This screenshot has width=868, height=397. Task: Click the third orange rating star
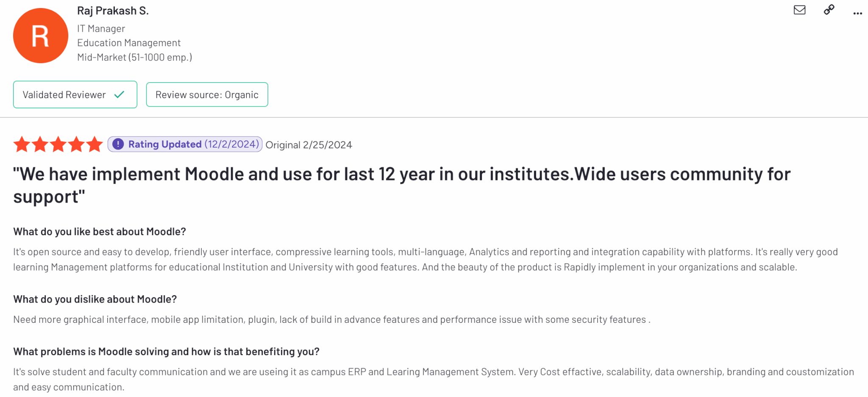pos(58,144)
